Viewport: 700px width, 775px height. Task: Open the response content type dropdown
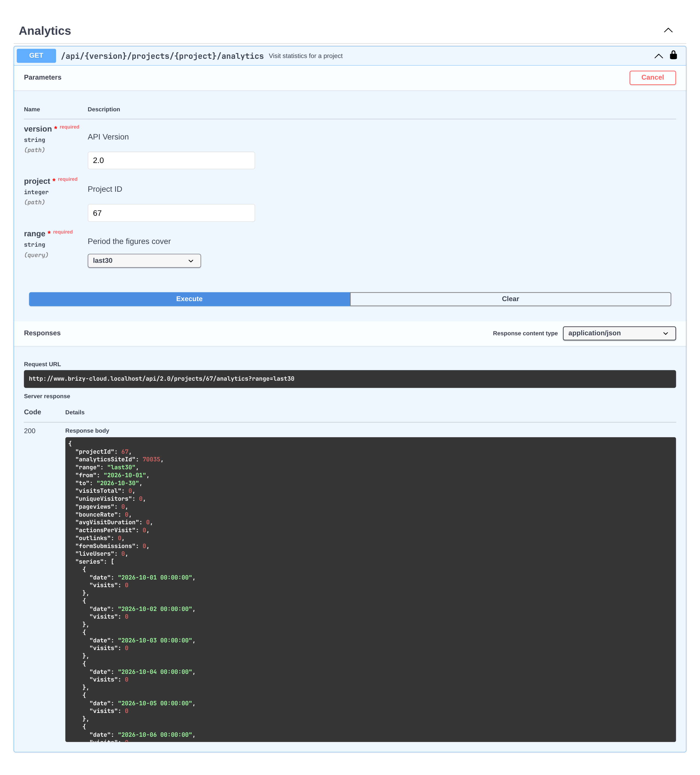619,333
